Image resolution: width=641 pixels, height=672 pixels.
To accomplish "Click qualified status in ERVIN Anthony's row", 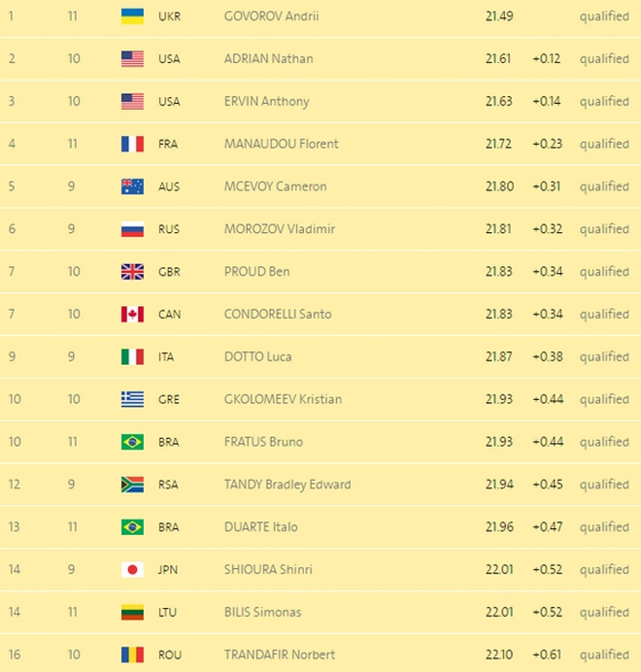I will coord(604,102).
